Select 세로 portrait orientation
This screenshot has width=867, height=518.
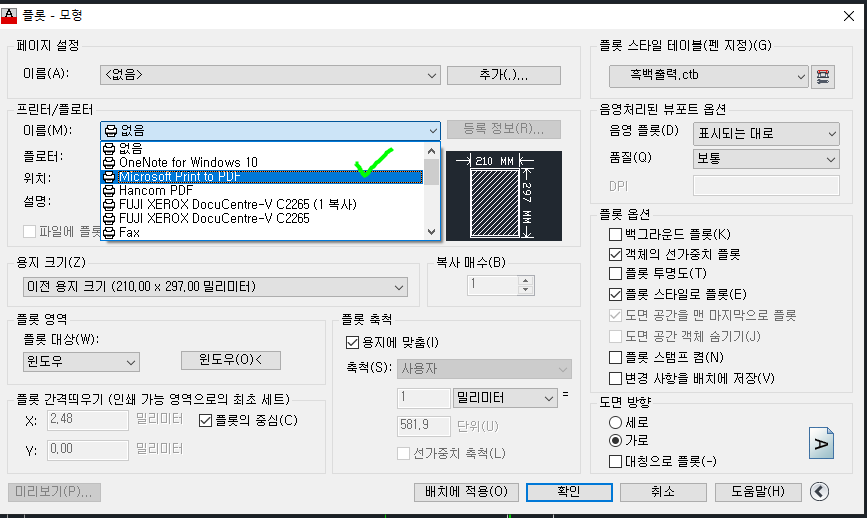(615, 422)
